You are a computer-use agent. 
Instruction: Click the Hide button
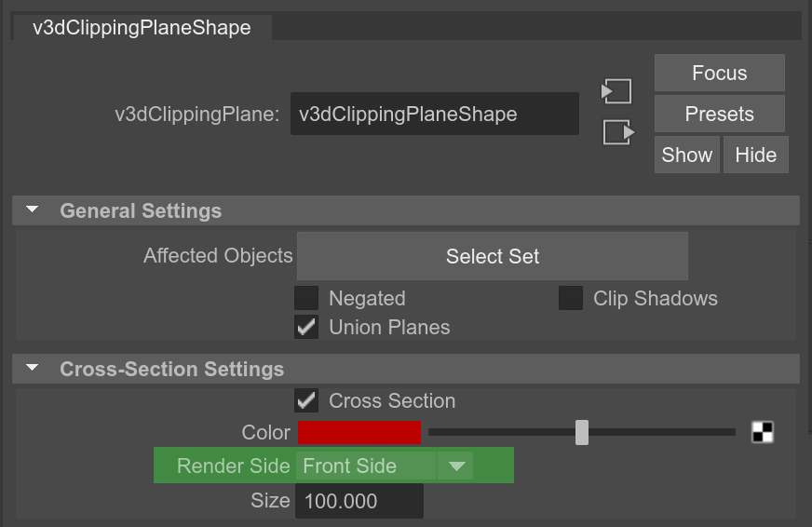coord(755,155)
